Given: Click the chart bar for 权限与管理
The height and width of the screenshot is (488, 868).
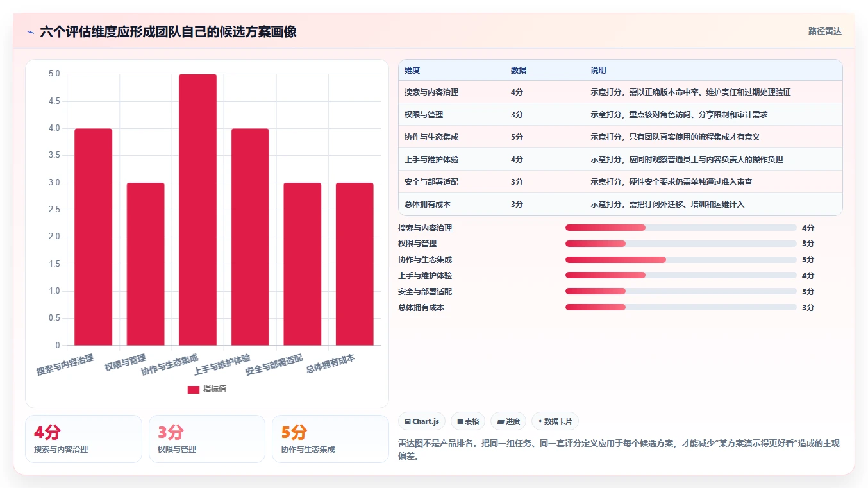Looking at the screenshot, I should pos(146,264).
